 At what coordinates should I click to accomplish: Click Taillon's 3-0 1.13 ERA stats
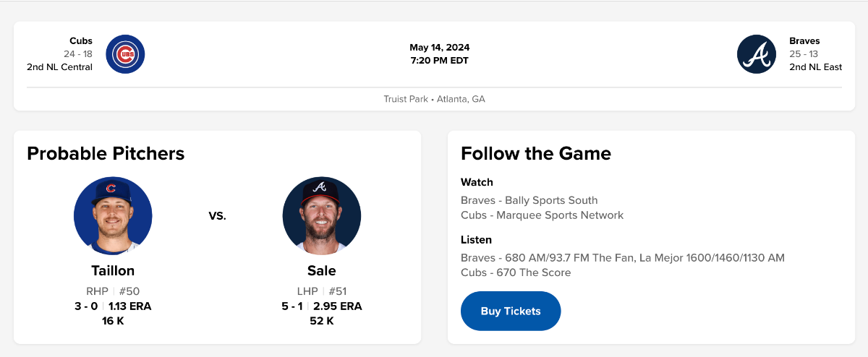pos(113,306)
